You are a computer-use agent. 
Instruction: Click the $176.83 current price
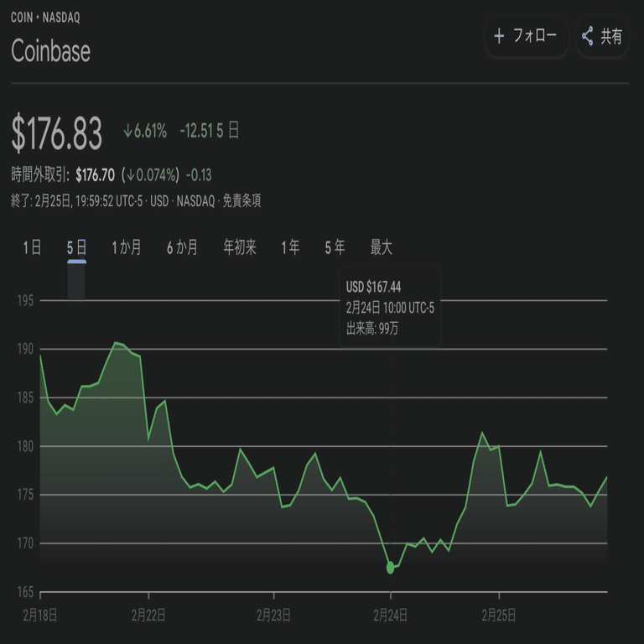click(x=57, y=133)
